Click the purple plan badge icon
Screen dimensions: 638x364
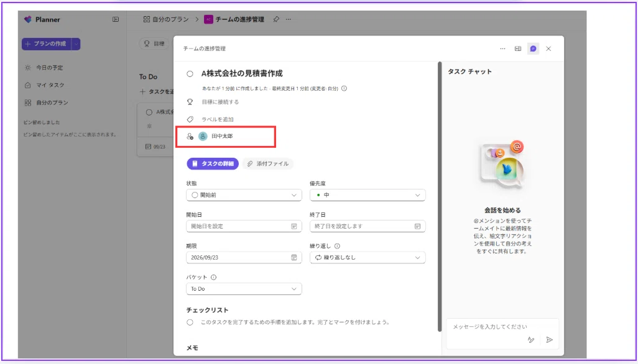pyautogui.click(x=209, y=19)
